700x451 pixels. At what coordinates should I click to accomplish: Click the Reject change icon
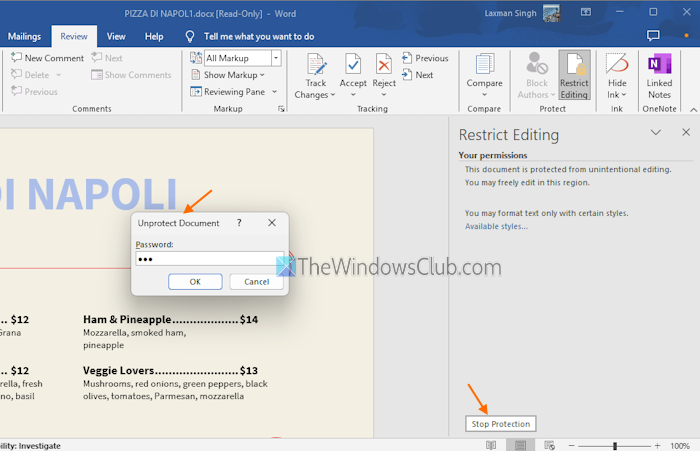click(x=384, y=65)
